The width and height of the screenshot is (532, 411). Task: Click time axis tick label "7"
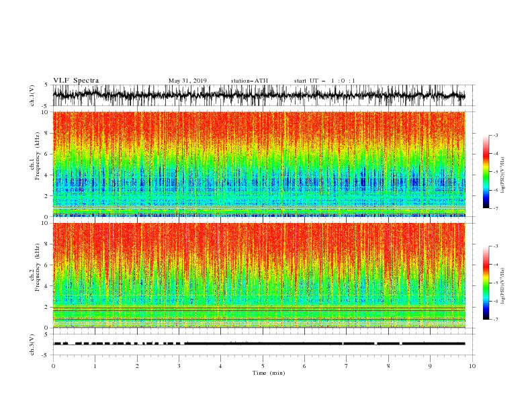[347, 366]
